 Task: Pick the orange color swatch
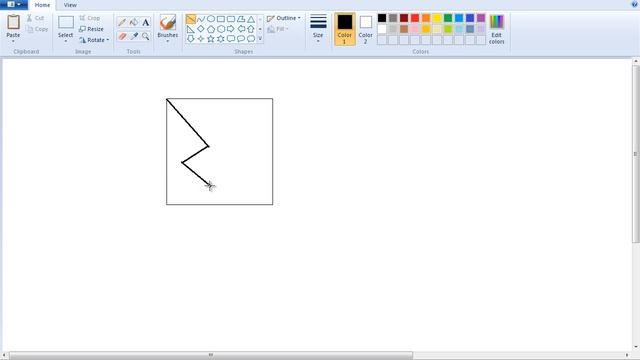click(426, 18)
